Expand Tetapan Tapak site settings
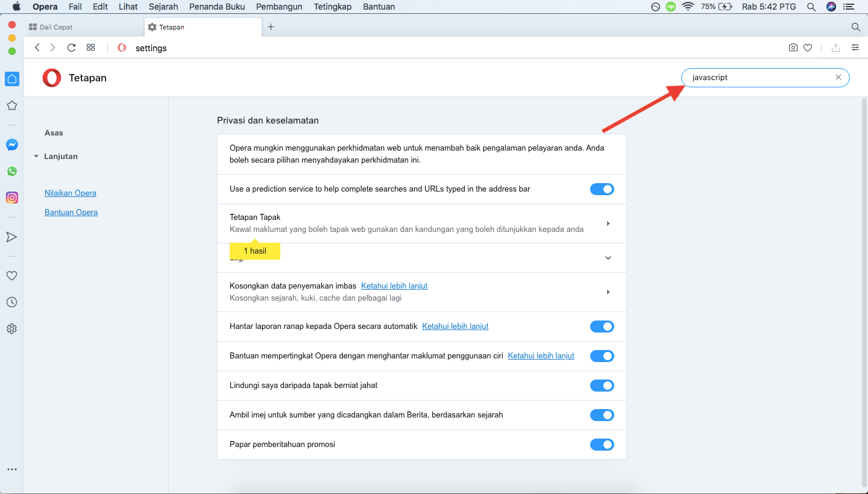This screenshot has width=868, height=494. pos(608,224)
